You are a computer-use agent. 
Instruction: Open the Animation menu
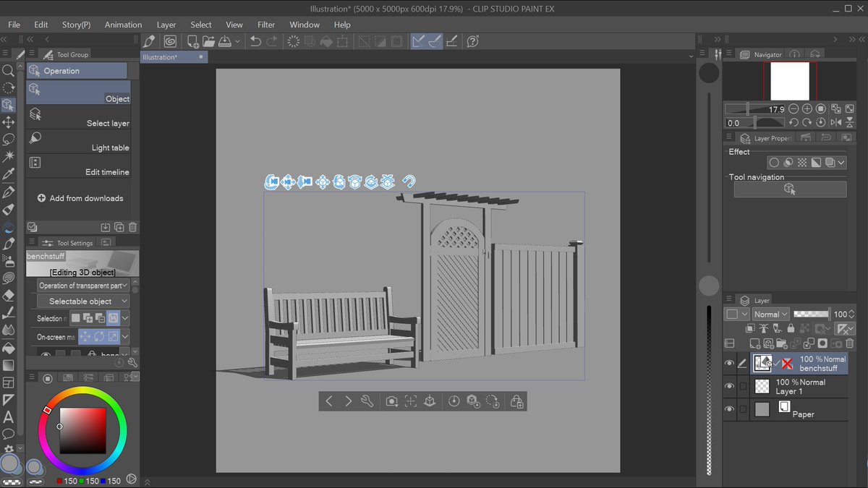(x=123, y=25)
